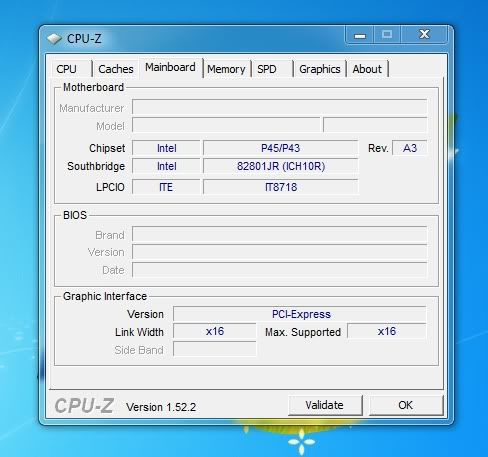Screen dimensions: 488x457
Task: Select the LPCIO IT8718 model field
Action: (280, 187)
